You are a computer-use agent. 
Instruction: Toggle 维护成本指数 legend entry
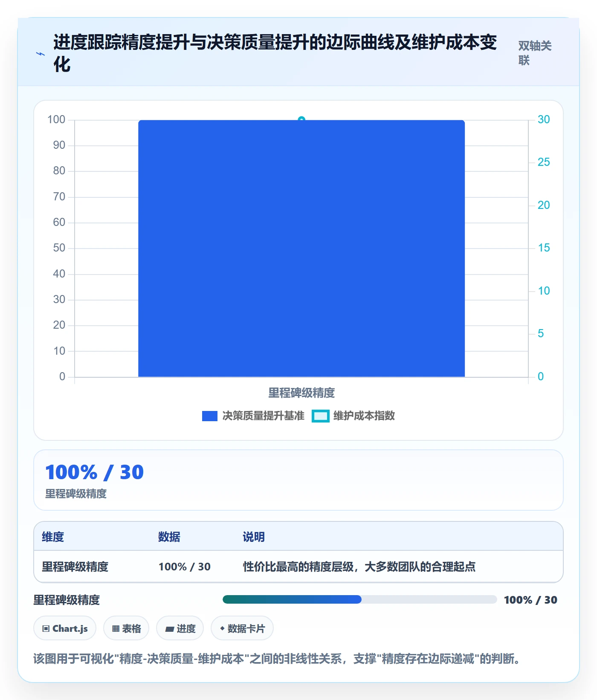point(353,416)
